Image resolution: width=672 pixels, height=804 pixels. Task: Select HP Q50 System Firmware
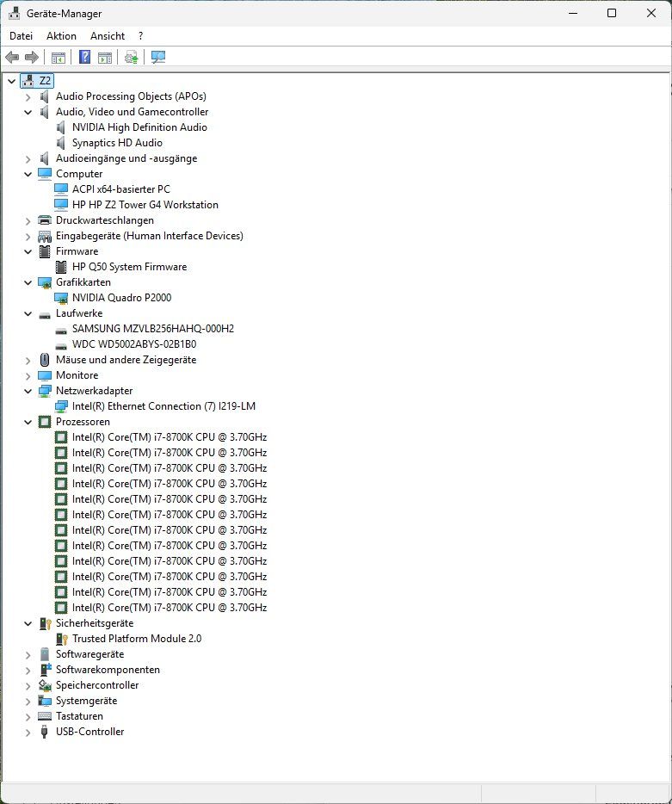tap(129, 267)
